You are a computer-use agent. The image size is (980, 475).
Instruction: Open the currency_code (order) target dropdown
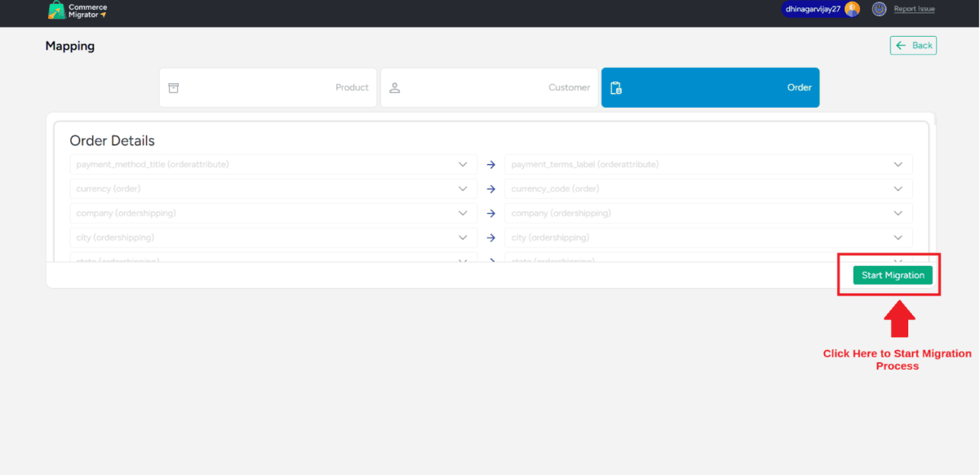pos(898,189)
